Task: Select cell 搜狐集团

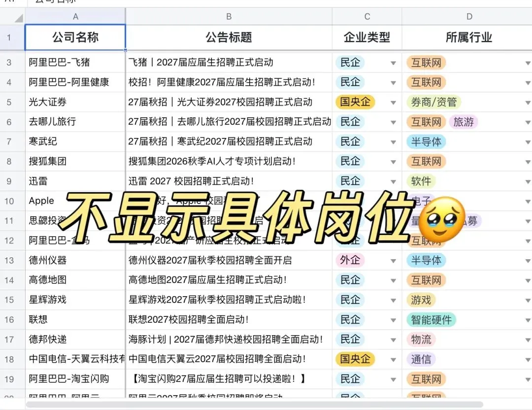Action: [x=75, y=161]
